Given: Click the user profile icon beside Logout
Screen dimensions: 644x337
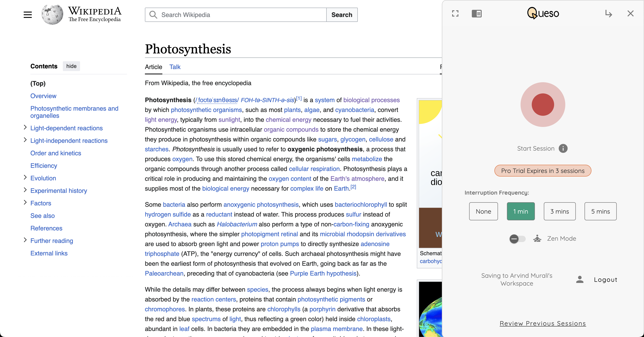Looking at the screenshot, I should pos(580,279).
